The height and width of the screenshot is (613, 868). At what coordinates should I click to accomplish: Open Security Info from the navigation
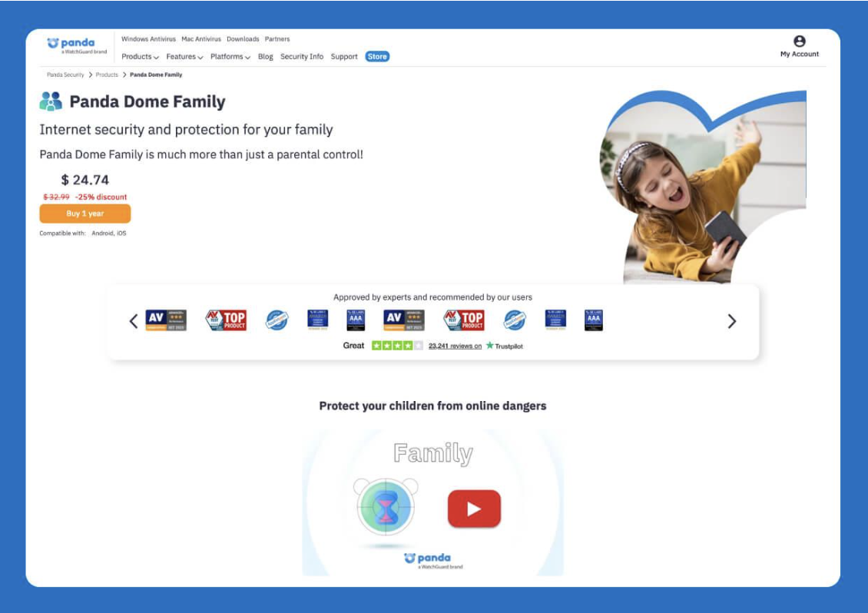click(302, 57)
